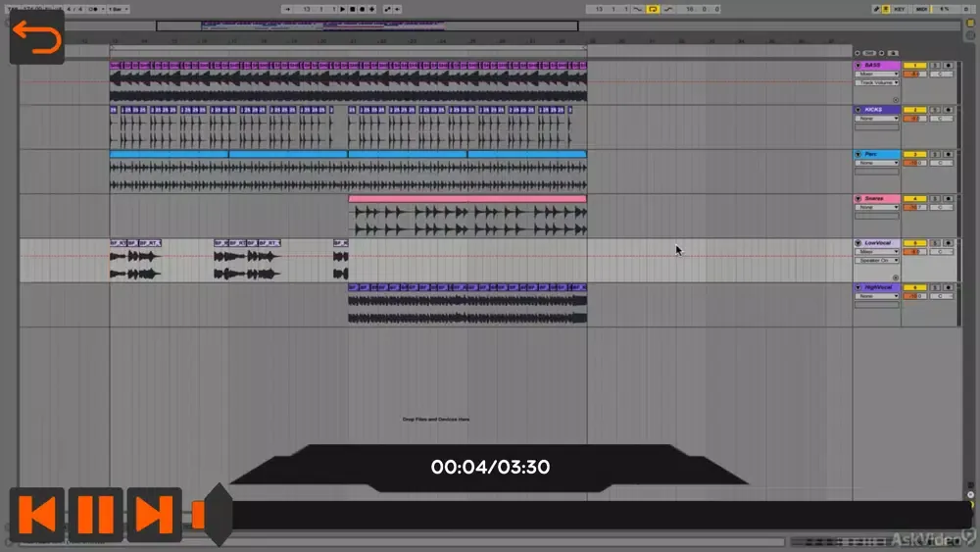
Task: Toggle BASS track activator button 1
Action: [915, 65]
